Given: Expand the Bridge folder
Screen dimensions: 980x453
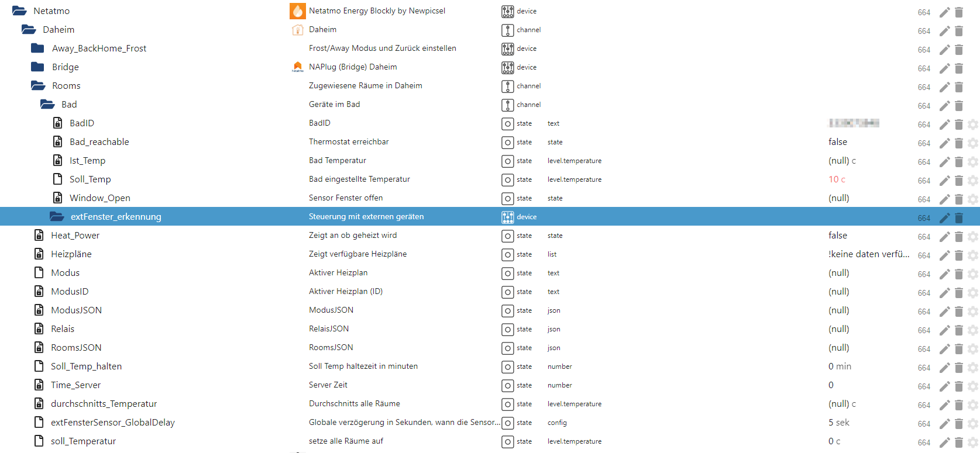Looking at the screenshot, I should 37,67.
